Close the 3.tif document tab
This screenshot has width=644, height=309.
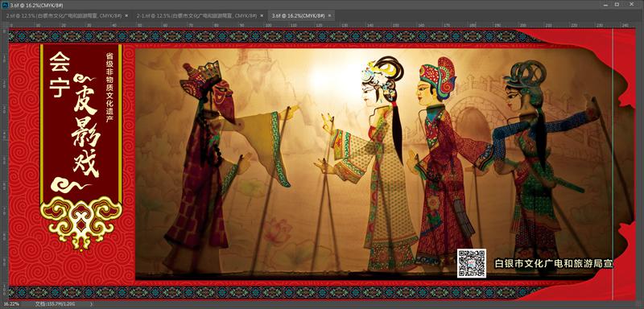pyautogui.click(x=330, y=15)
